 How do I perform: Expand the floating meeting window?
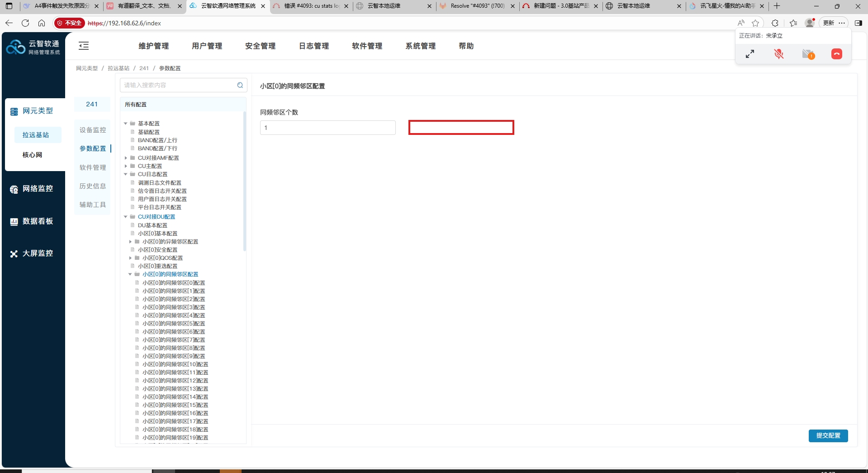(750, 54)
